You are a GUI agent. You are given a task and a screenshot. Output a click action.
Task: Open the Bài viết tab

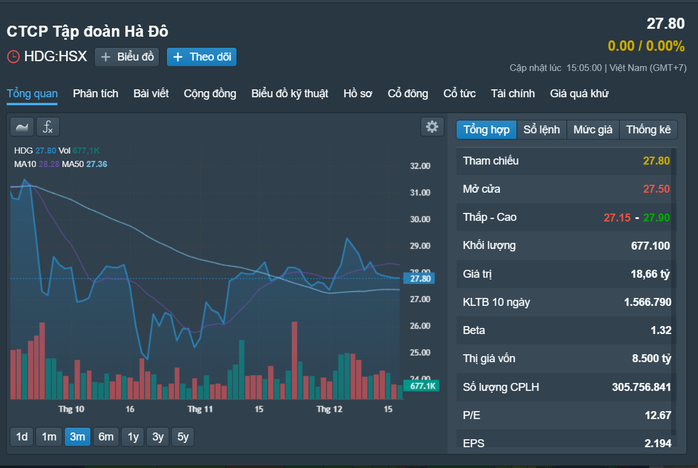(x=151, y=94)
